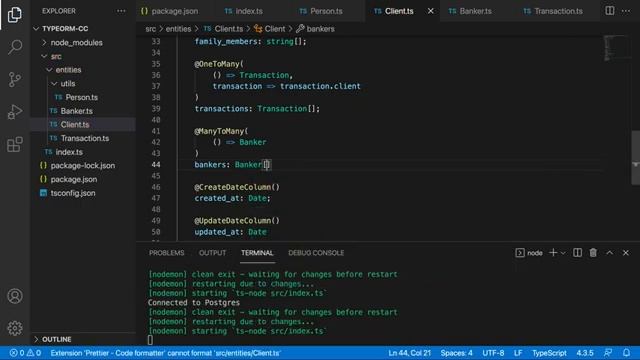Click the bankers property breadcrumb

pyautogui.click(x=320, y=29)
